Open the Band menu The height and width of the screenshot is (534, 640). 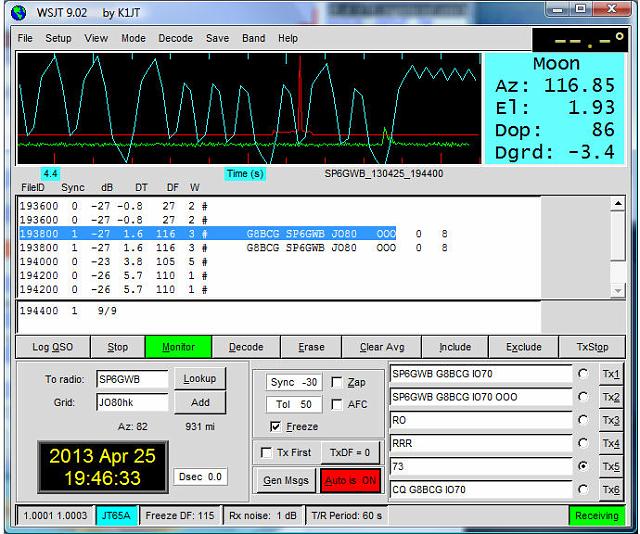[x=253, y=38]
